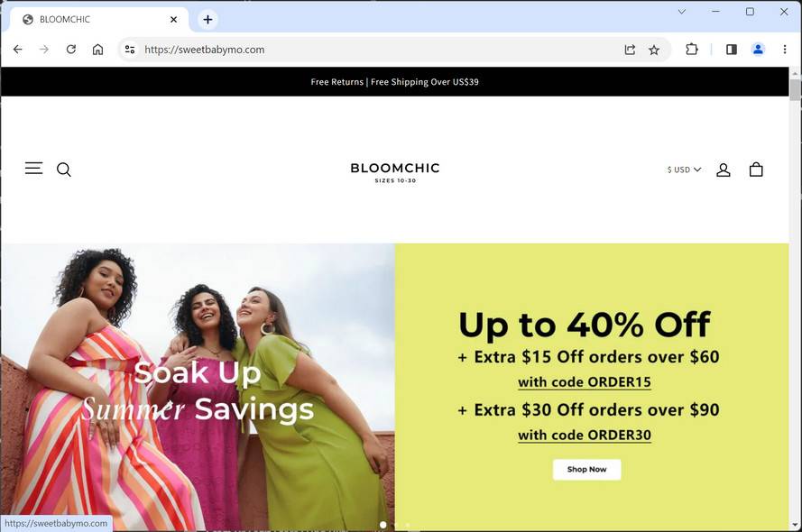Open the tab search chevron
Image resolution: width=802 pixels, height=532 pixels.
click(681, 11)
